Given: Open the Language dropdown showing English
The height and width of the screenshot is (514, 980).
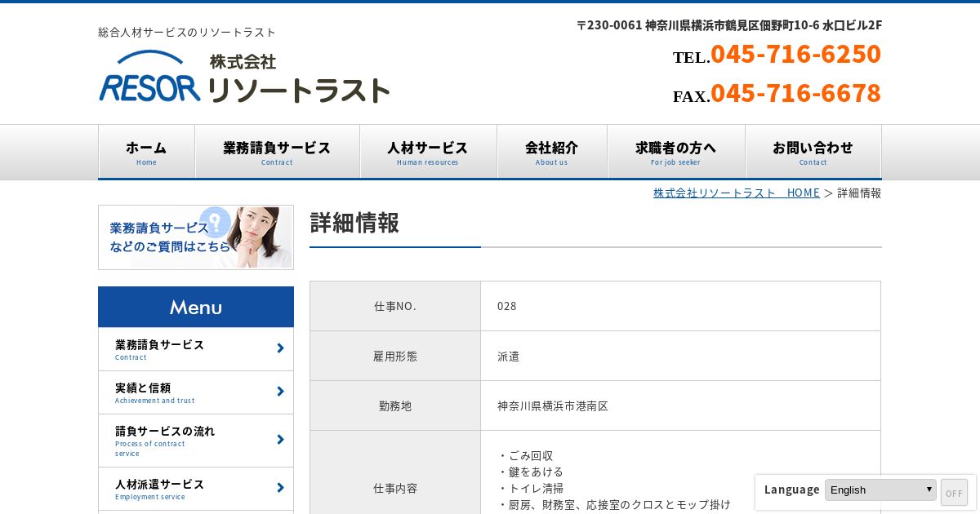Looking at the screenshot, I should point(880,490).
